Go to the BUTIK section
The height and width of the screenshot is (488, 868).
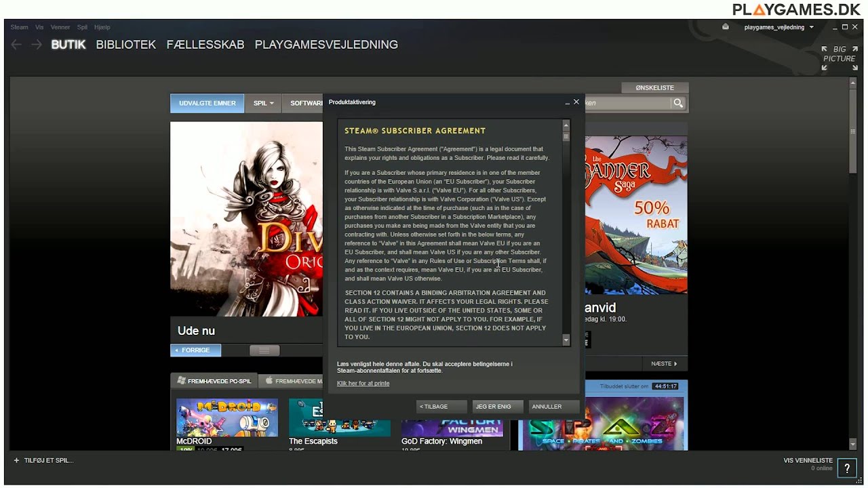click(x=68, y=45)
